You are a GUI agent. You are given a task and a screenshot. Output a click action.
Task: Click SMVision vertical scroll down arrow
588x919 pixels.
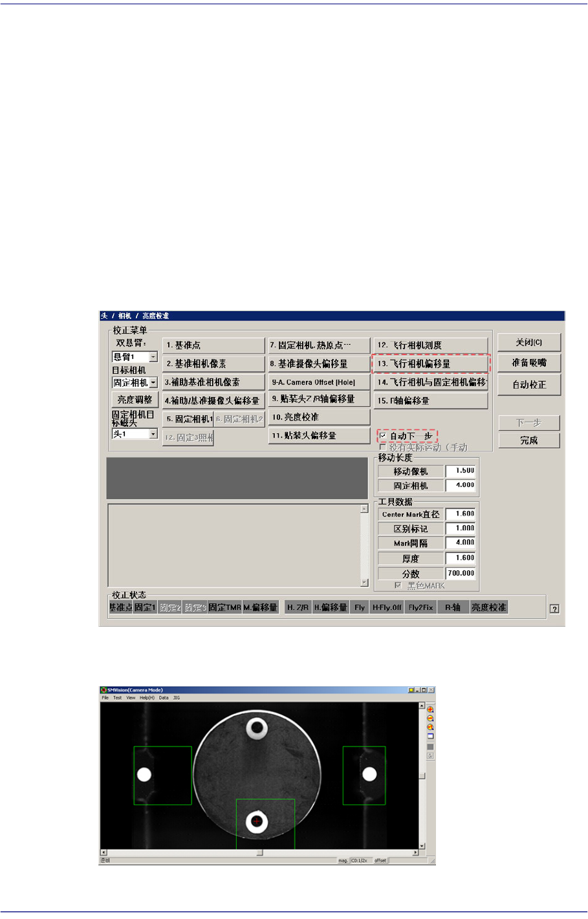422,846
